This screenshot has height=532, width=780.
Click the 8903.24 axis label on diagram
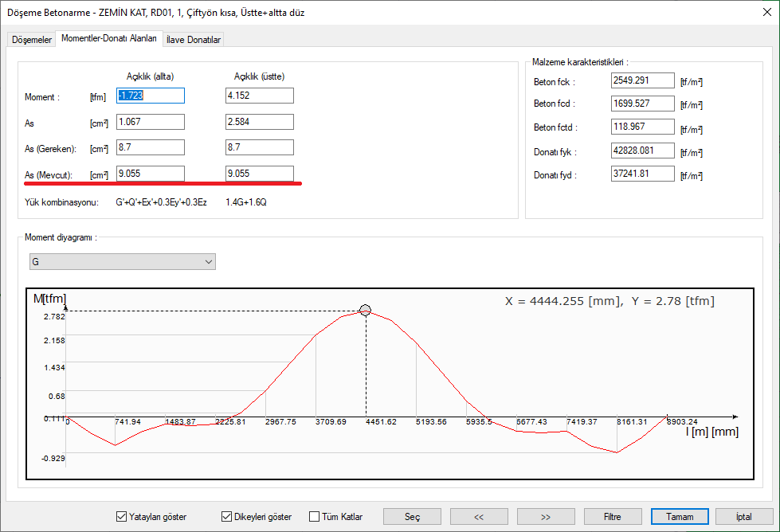tap(683, 421)
